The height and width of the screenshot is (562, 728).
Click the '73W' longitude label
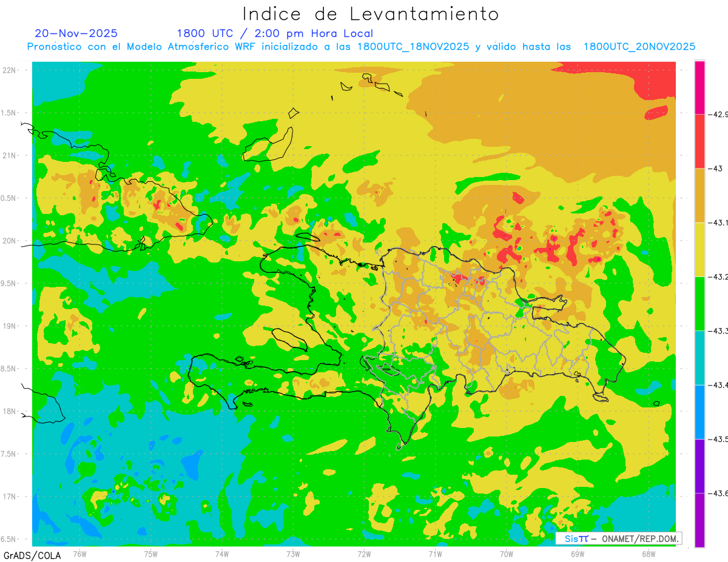point(293,554)
